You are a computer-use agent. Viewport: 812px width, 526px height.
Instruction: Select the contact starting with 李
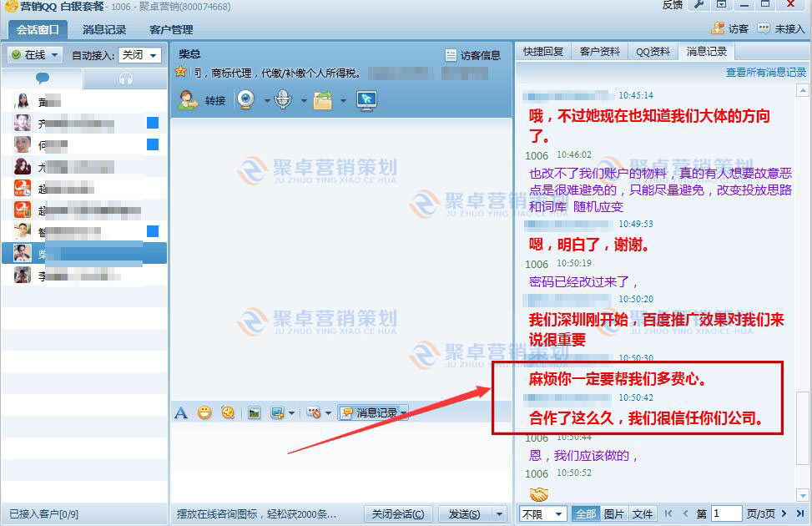coord(84,276)
